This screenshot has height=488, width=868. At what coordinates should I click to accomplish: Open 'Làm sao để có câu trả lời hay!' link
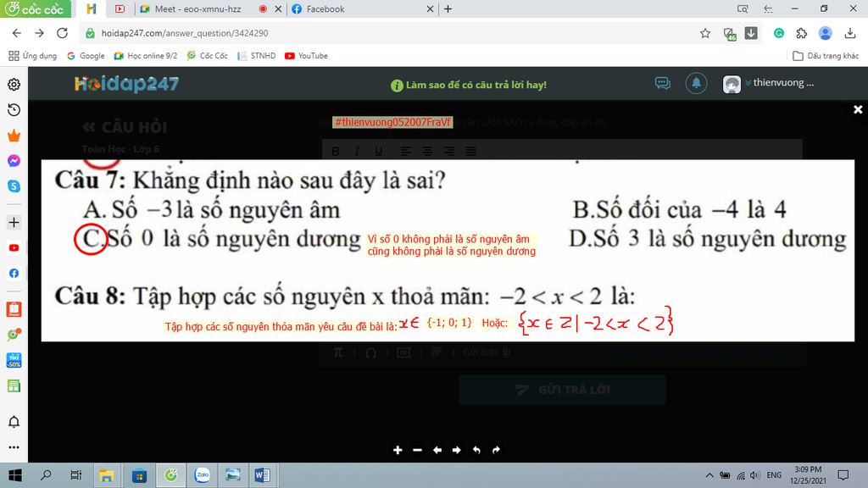tap(469, 85)
